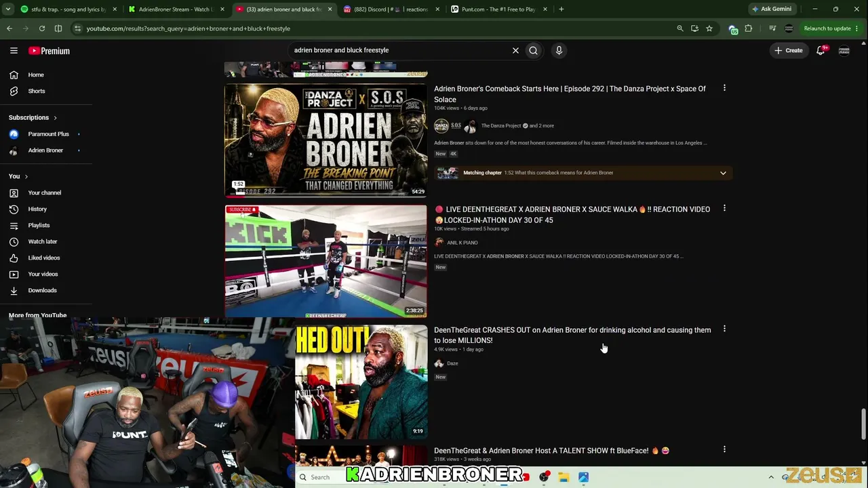Open the YouTube account avatar menu

(844, 50)
